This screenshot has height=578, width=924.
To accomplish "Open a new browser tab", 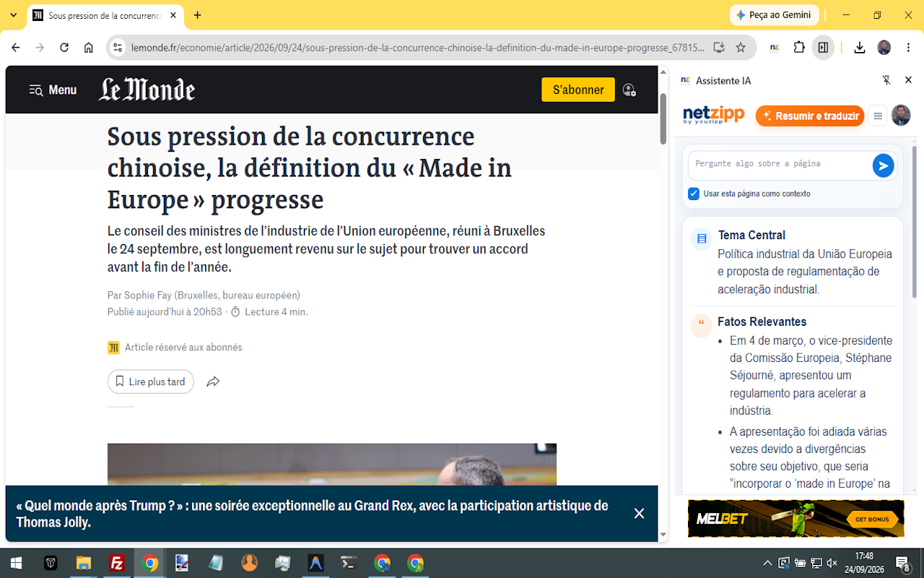I will point(198,15).
